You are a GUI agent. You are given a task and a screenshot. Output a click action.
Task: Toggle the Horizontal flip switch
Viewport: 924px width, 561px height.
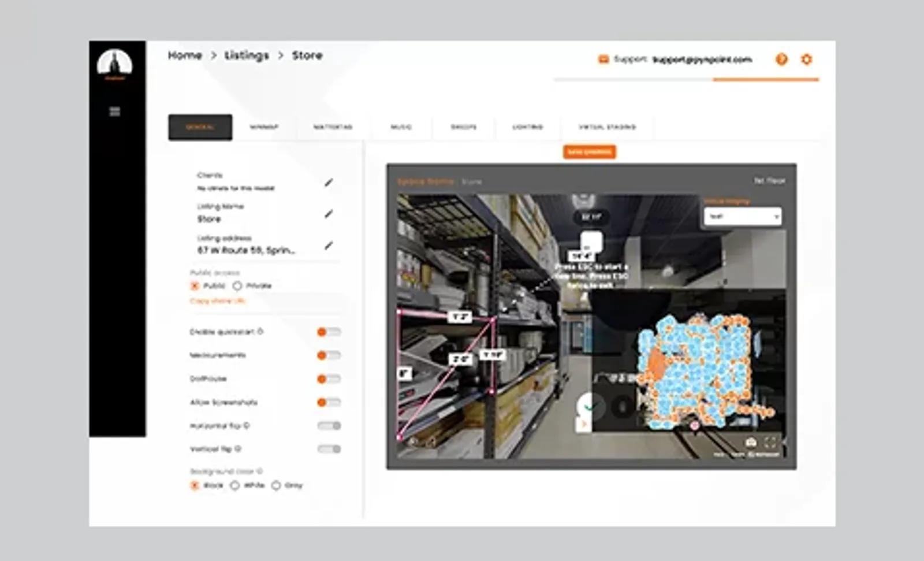[329, 426]
